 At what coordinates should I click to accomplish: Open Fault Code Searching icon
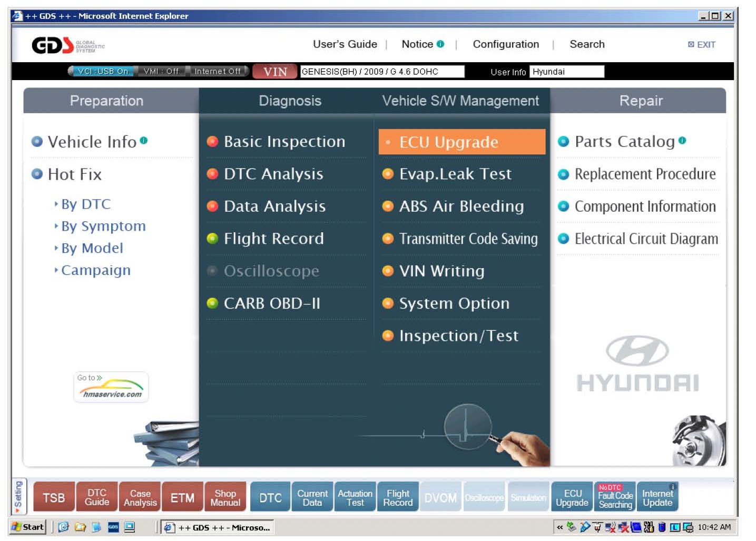[615, 497]
